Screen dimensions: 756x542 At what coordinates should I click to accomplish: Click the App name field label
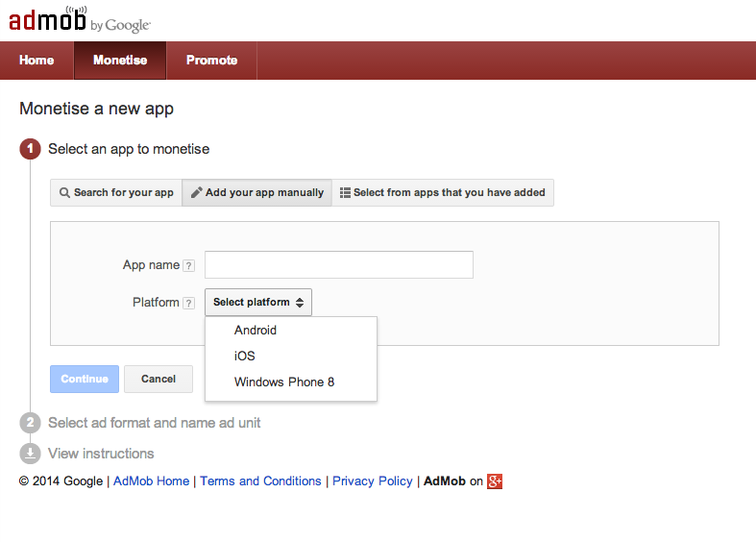(152, 265)
